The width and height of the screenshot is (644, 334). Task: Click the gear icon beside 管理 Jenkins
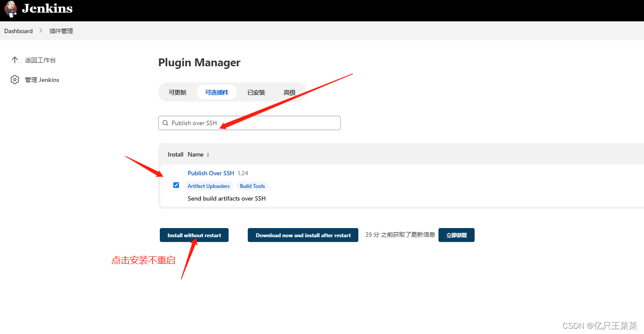point(15,79)
